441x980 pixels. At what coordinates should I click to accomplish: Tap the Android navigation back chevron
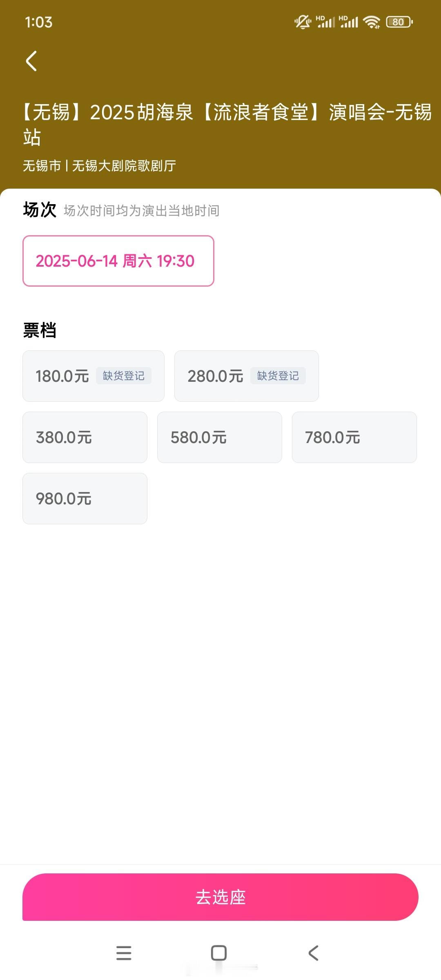click(x=313, y=953)
